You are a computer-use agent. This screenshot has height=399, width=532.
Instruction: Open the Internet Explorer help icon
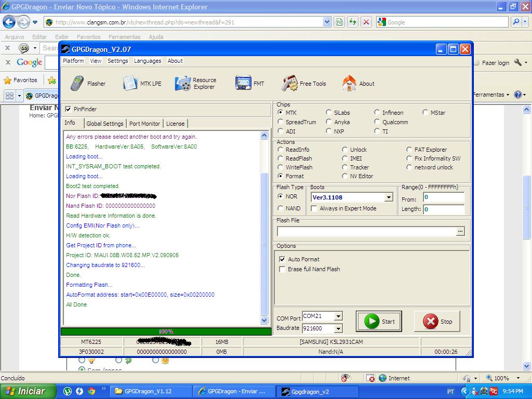pyautogui.click(x=518, y=95)
